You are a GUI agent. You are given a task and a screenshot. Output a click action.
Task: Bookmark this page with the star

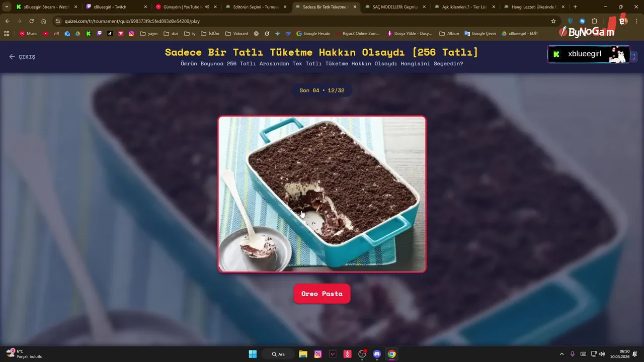click(x=553, y=21)
